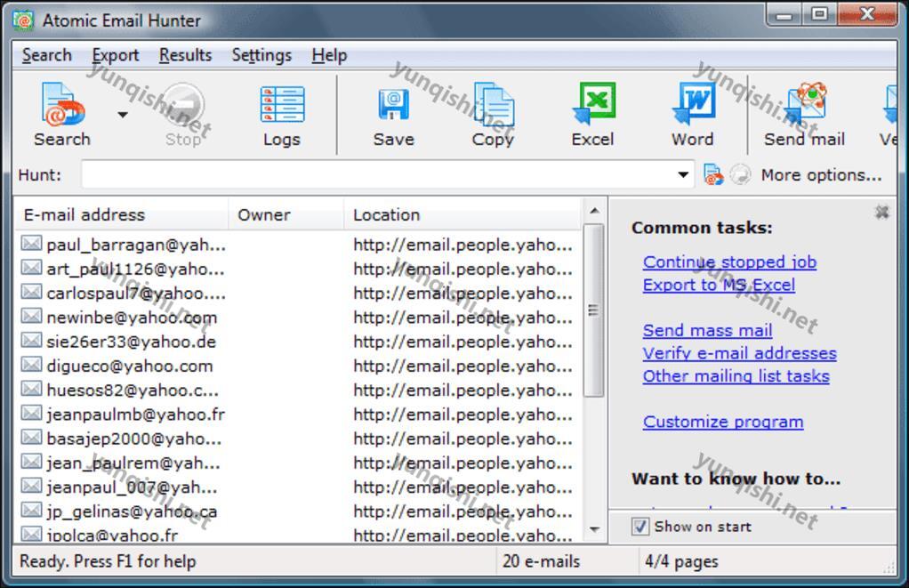Click the start-hunt icon beside the Hunt field

[713, 174]
